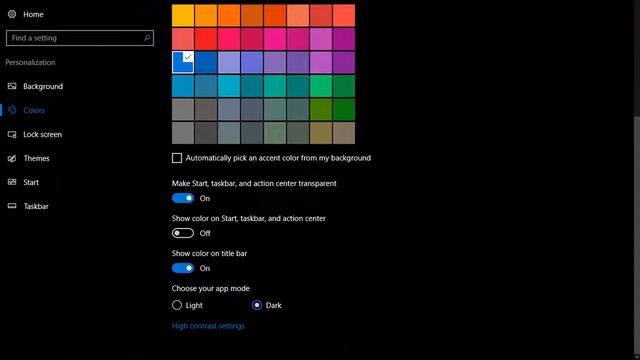
Task: Pick the first orange swatch after gold, top row
Action: (206, 16)
